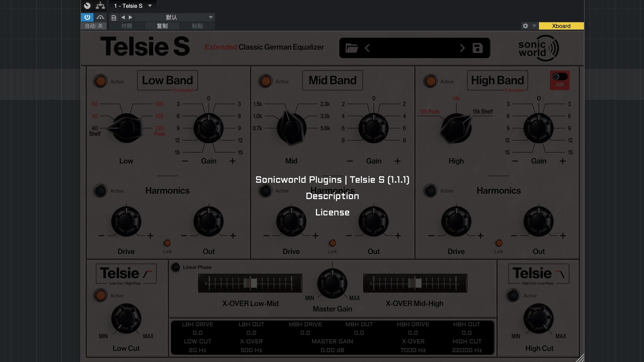Open the preset folder browser icon
The height and width of the screenshot is (362, 644).
352,48
